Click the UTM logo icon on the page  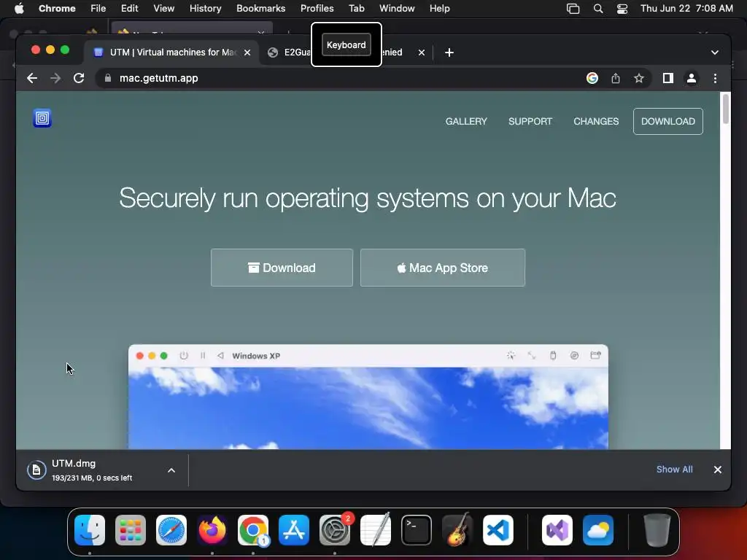pos(42,118)
